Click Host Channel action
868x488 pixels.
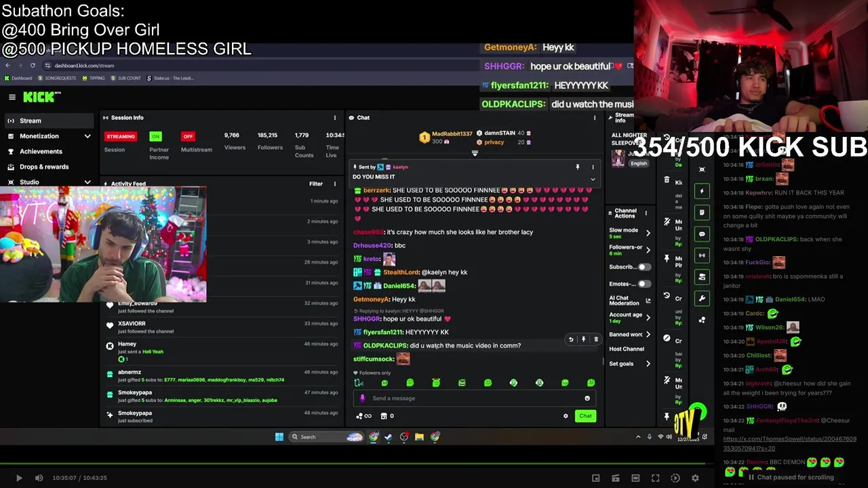(x=627, y=349)
